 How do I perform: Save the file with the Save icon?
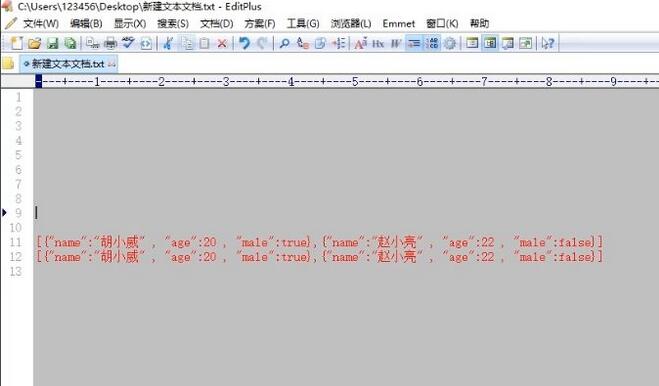(53, 43)
